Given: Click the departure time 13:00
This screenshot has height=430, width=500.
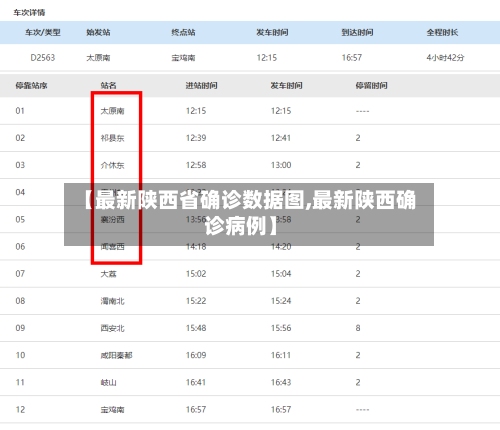Looking at the screenshot, I should pos(281,165).
